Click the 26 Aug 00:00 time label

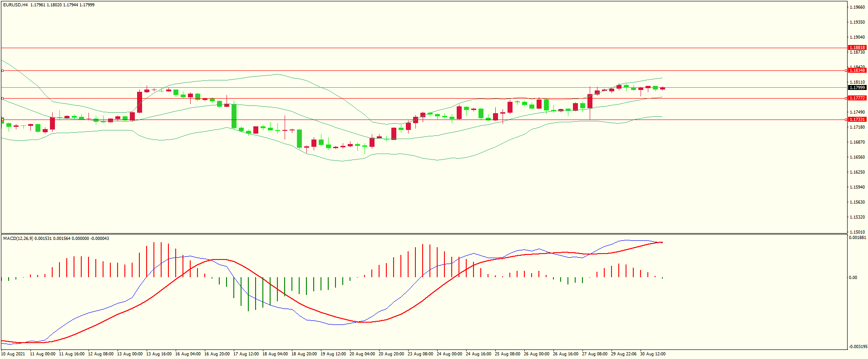coord(537,354)
